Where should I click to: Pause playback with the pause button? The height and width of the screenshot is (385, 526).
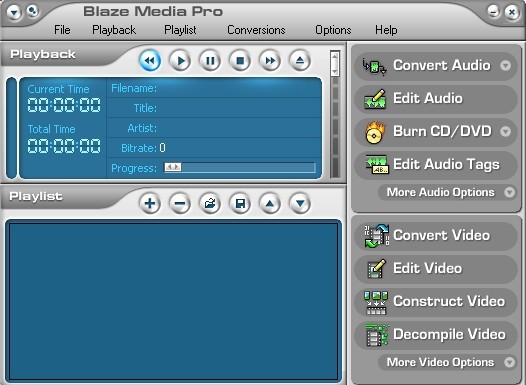[210, 61]
